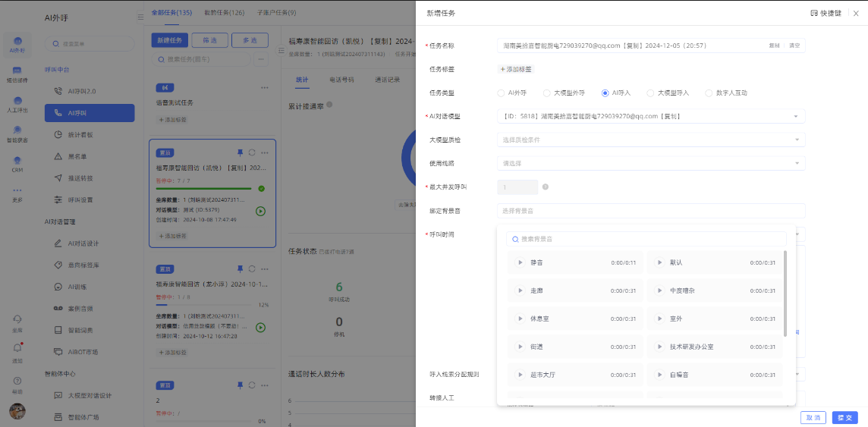Select the AI外呼 task type radio
The image size is (868, 427).
(501, 93)
